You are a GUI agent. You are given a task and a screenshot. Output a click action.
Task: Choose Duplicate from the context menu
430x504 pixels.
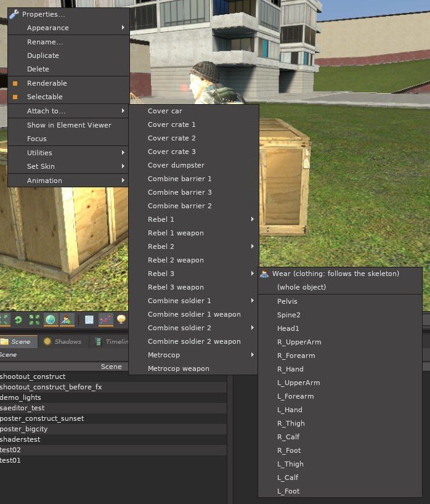(x=68, y=55)
